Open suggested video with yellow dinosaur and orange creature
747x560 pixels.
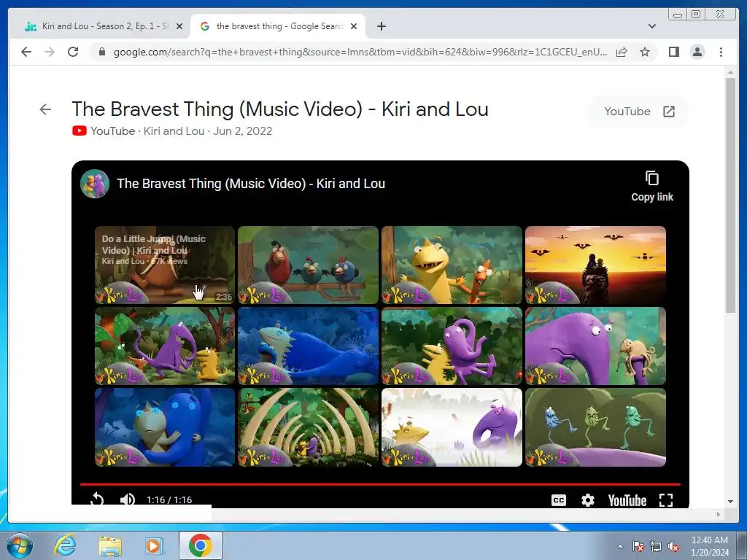click(452, 265)
